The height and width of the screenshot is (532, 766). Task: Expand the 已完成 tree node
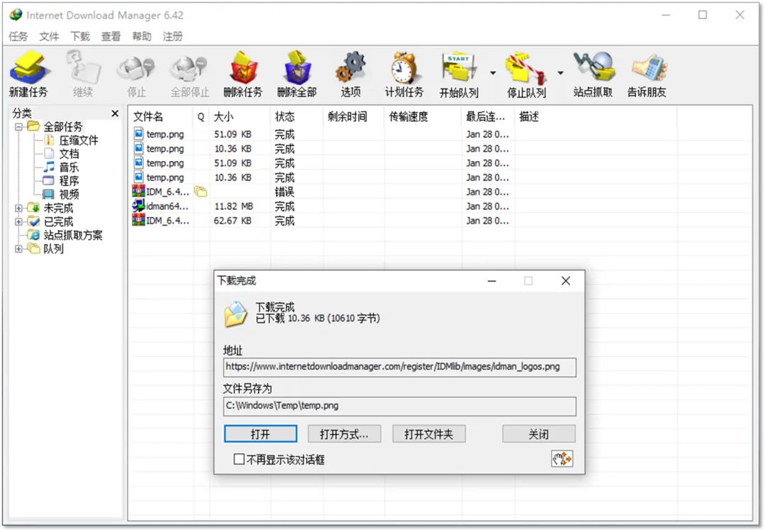pos(18,222)
